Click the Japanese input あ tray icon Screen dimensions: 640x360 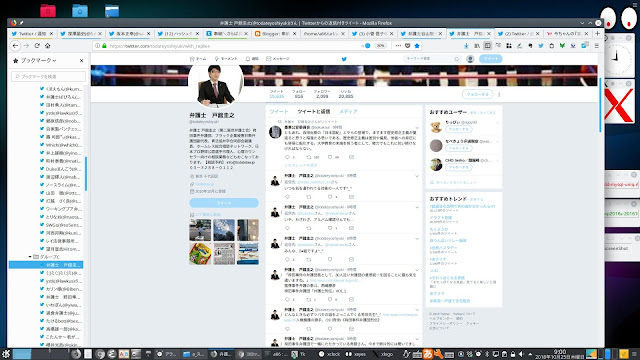[428, 354]
